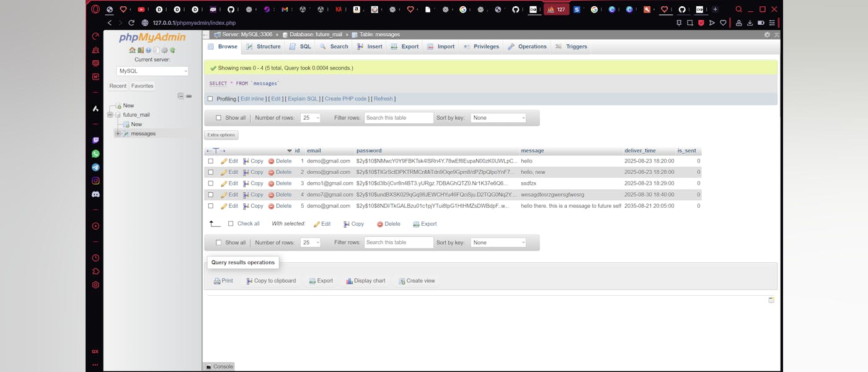Open WhatsApp from the browser sidebar
Viewport: 868px width, 372px height.
coord(95,154)
